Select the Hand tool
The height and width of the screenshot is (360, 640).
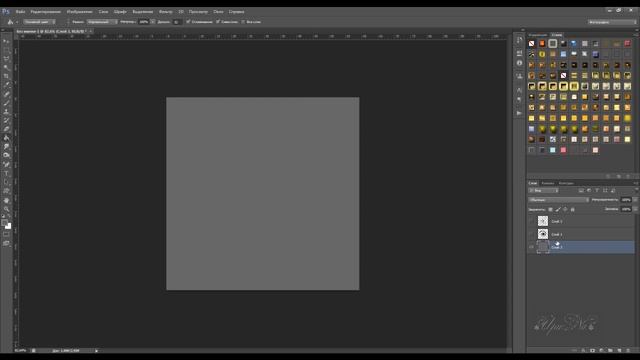(7, 200)
